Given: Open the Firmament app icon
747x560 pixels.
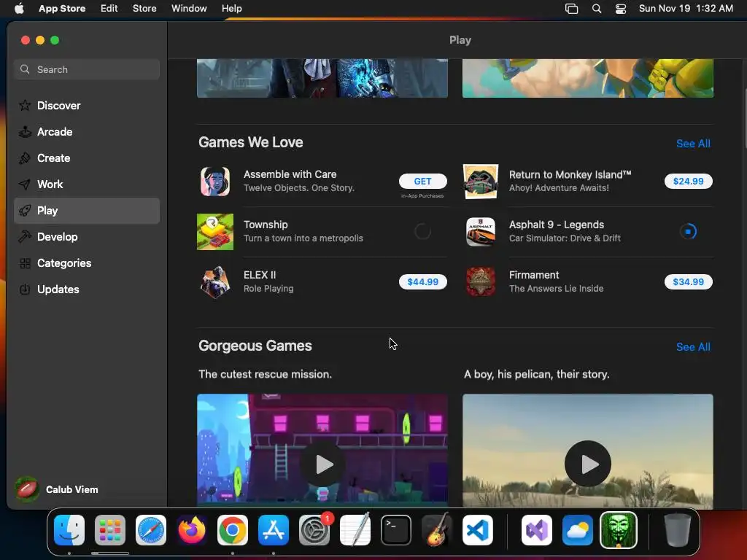Looking at the screenshot, I should tap(480, 282).
